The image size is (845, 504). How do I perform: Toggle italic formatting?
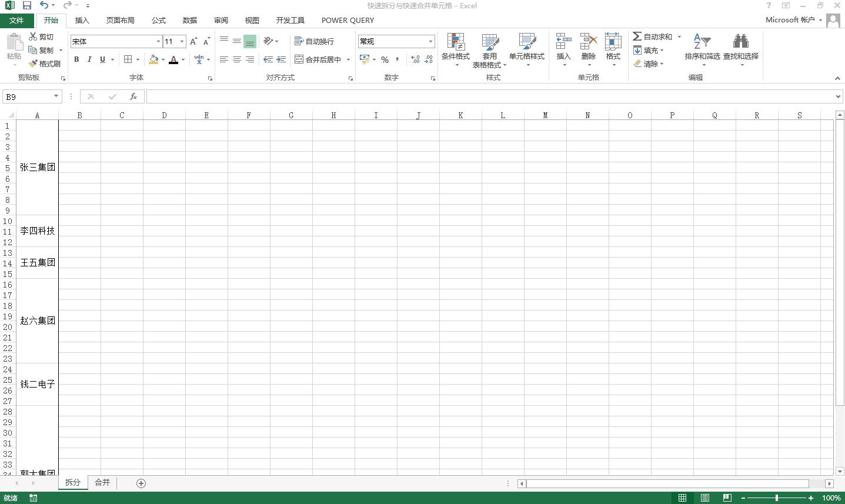click(89, 59)
